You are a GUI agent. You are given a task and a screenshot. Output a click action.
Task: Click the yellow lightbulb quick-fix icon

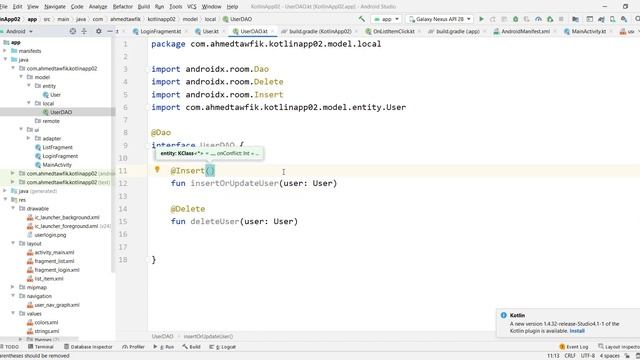pyautogui.click(x=157, y=170)
